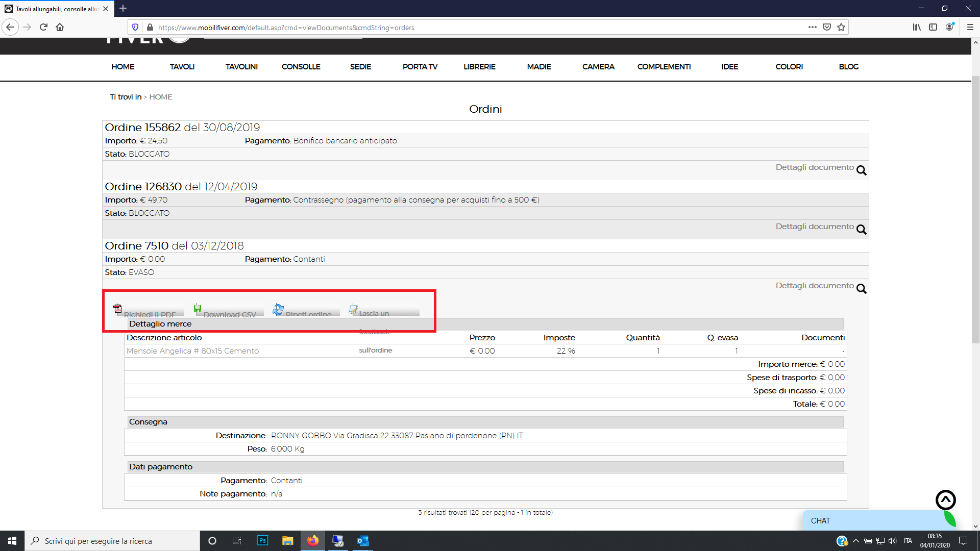Click the green Download CSV disk icon
This screenshot has width=980, height=551.
pos(198,308)
